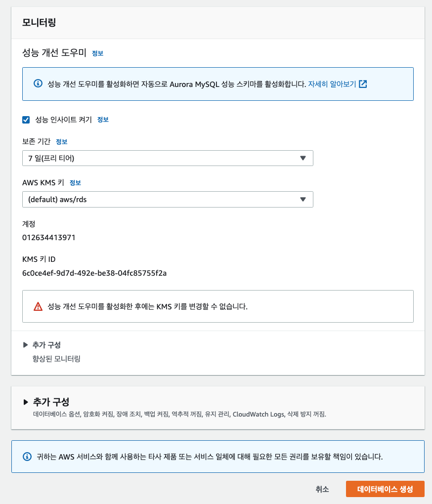Viewport: 432px width, 504px height.
Task: Click KMS key ID 6c0ce4ef-9d7d-492e-be38-04fc85755f2a
Action: [x=94, y=273]
